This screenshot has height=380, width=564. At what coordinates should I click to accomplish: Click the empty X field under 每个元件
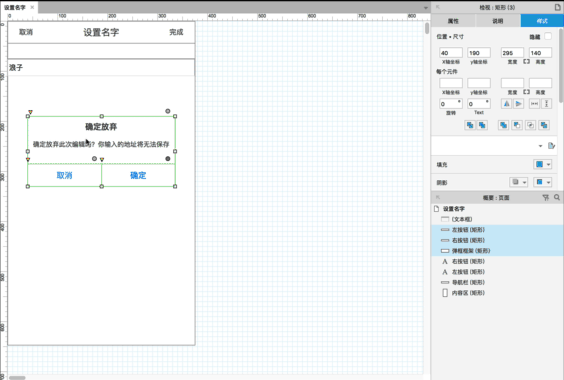451,83
